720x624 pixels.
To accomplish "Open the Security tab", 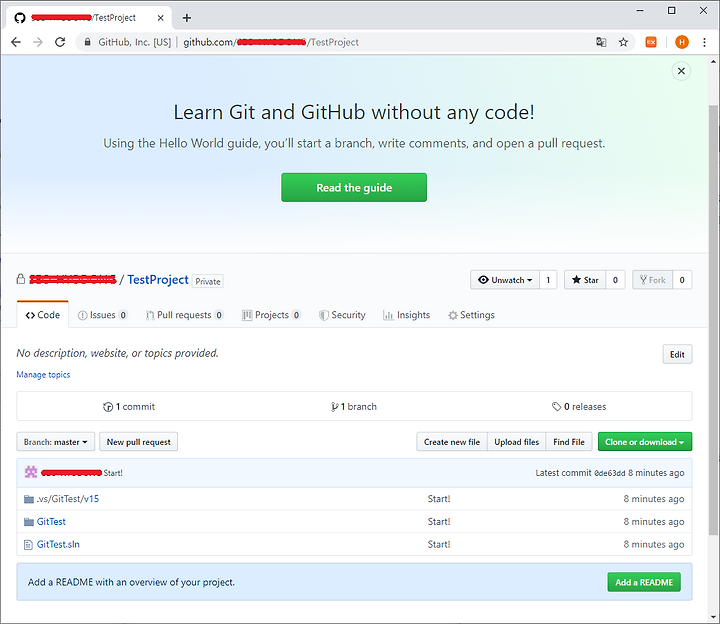I will tap(342, 315).
